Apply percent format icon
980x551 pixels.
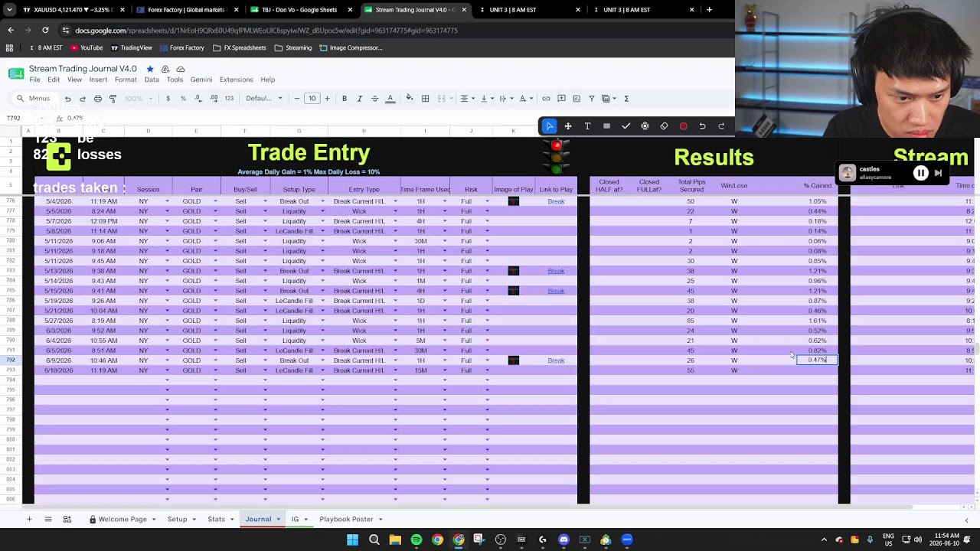(x=183, y=99)
